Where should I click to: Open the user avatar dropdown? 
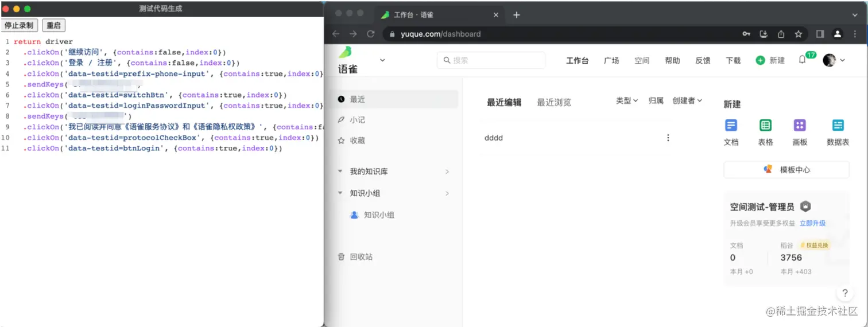(834, 60)
